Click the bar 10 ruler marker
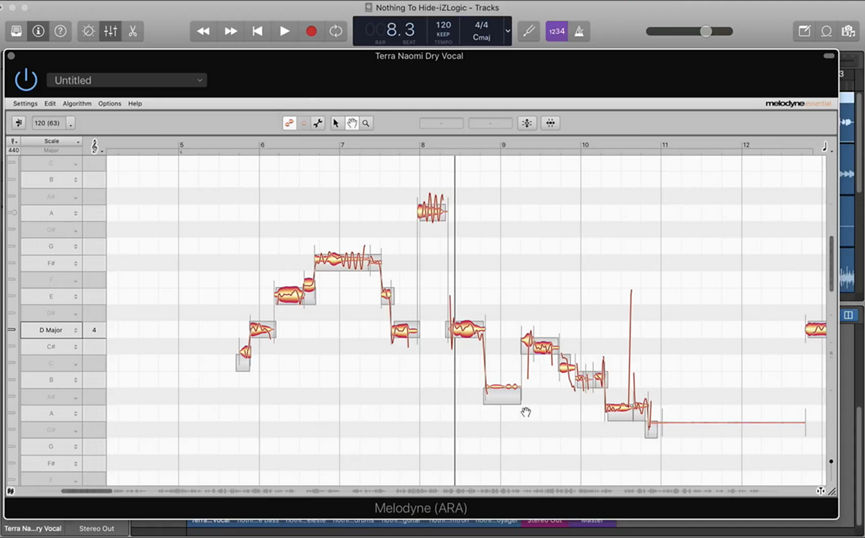 [x=584, y=145]
